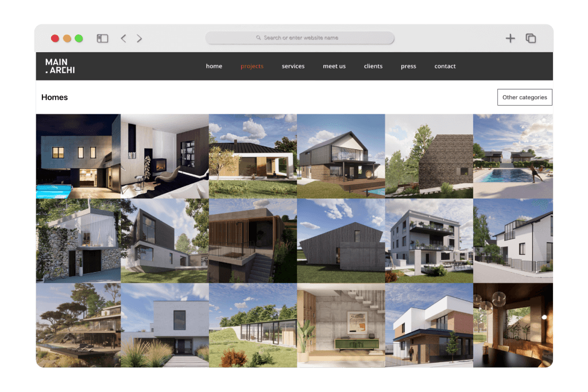Toggle the browser sidebar icon
The width and height of the screenshot is (588, 392).
102,38
